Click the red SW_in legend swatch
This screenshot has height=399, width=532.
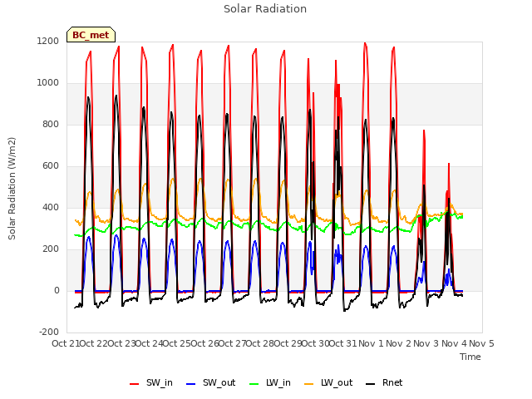click(x=135, y=384)
